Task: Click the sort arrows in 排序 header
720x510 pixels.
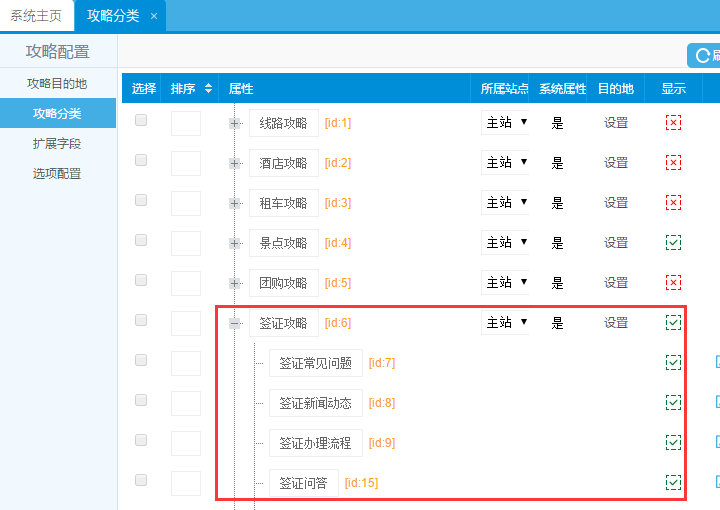Action: [x=209, y=89]
